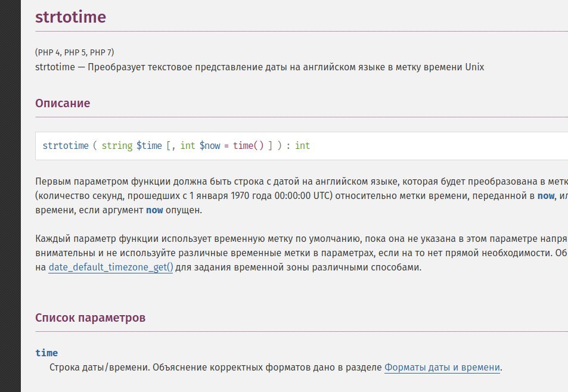Screen dimensions: 568x392
Task: Select the text 00:00:00 UTC
Action: coord(302,196)
